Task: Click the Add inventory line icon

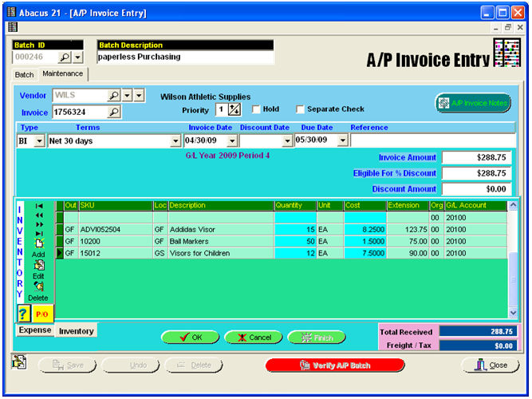Action: (38, 243)
